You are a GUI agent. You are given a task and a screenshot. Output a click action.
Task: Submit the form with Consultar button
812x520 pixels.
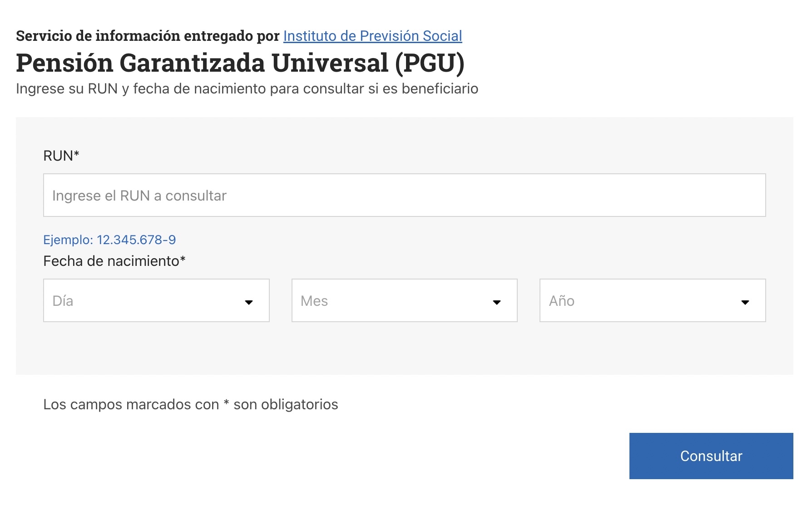(x=711, y=456)
